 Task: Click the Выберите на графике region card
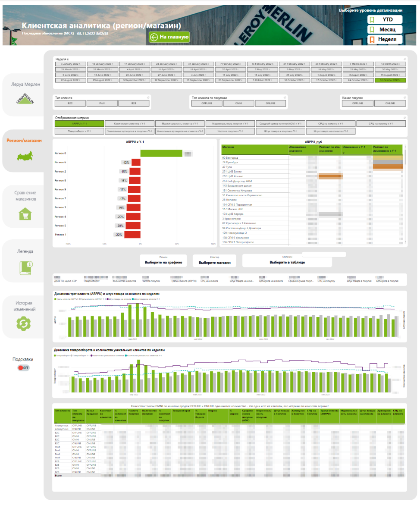click(163, 260)
